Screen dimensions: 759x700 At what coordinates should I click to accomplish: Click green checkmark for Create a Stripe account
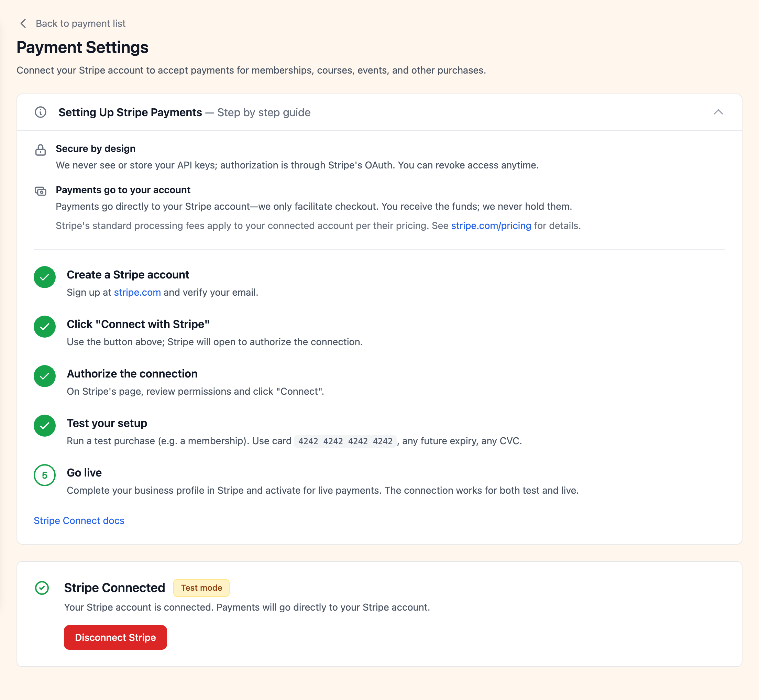pyautogui.click(x=45, y=277)
